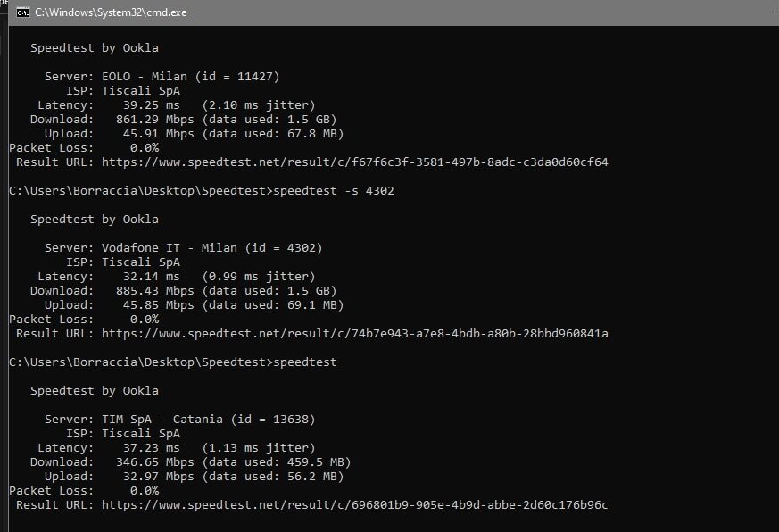
Task: Click the first 'Speedtest by Ookla' heading
Action: (x=95, y=48)
